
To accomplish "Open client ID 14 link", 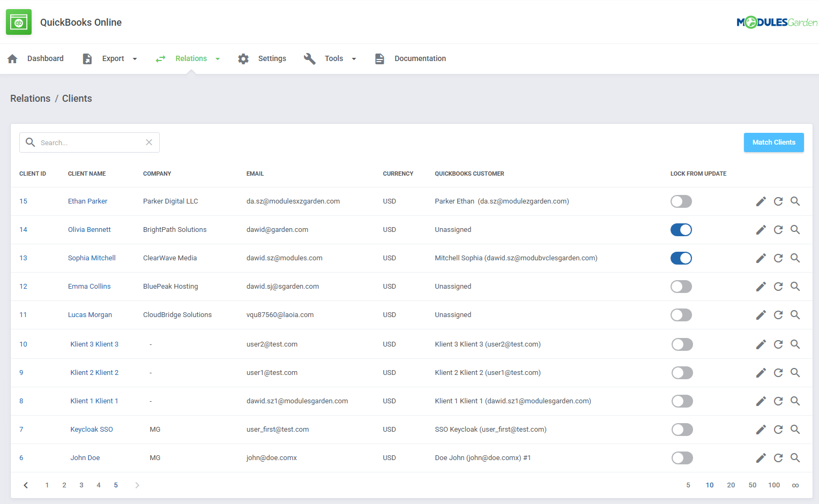I will [x=23, y=230].
